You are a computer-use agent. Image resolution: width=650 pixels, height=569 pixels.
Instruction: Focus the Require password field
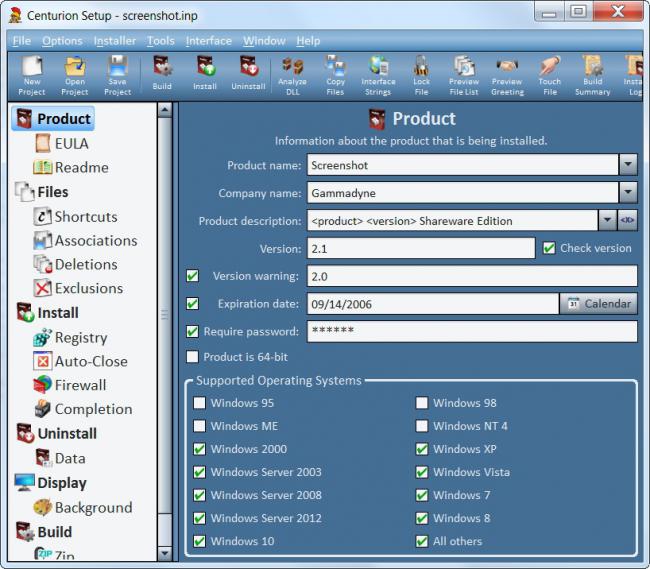pos(472,331)
